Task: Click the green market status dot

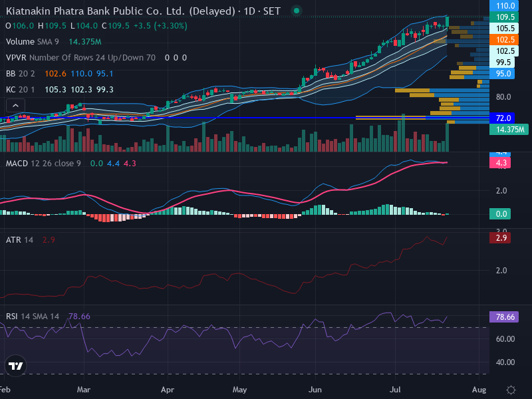Action: [296, 11]
